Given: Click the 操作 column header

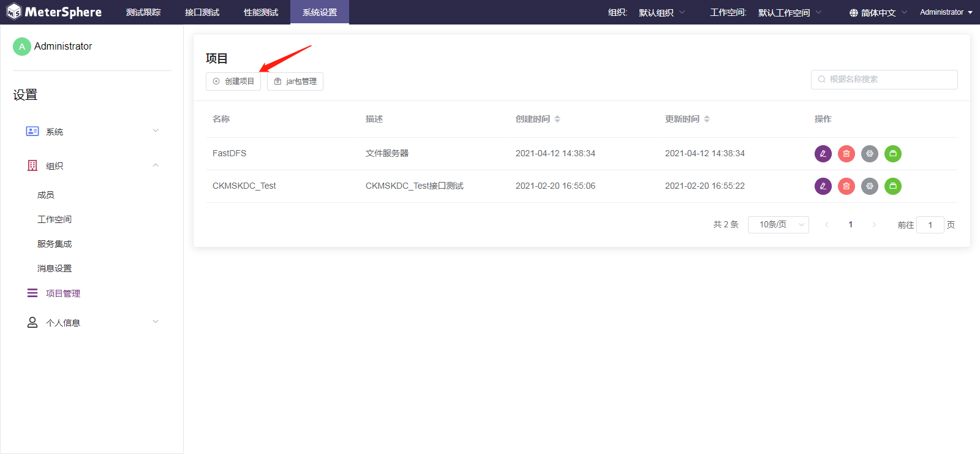Looking at the screenshot, I should tap(823, 119).
